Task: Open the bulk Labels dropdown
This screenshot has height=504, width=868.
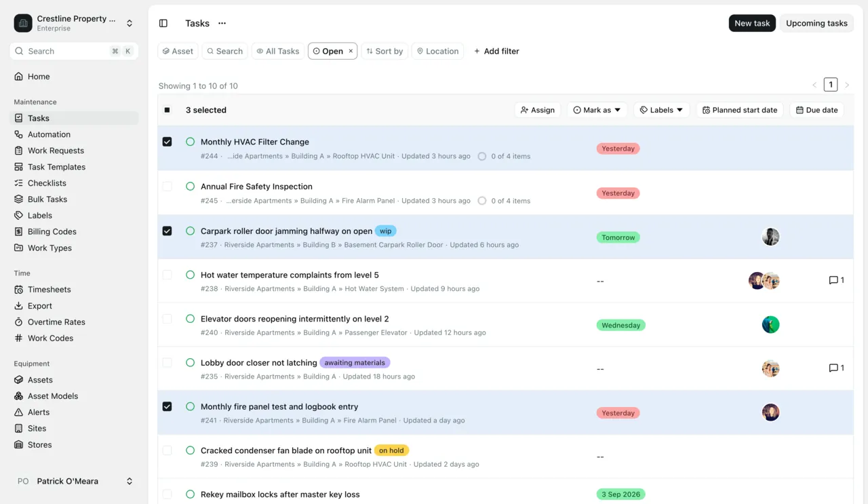Action: click(661, 110)
